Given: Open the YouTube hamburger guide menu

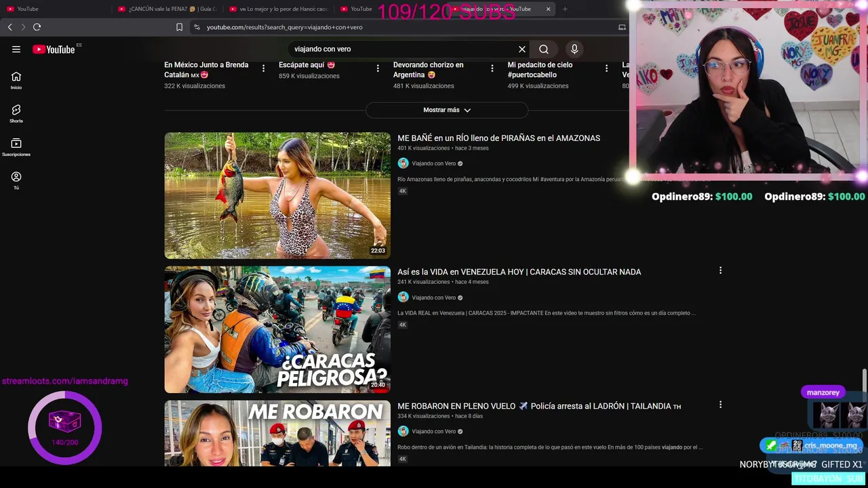Looking at the screenshot, I should (16, 49).
